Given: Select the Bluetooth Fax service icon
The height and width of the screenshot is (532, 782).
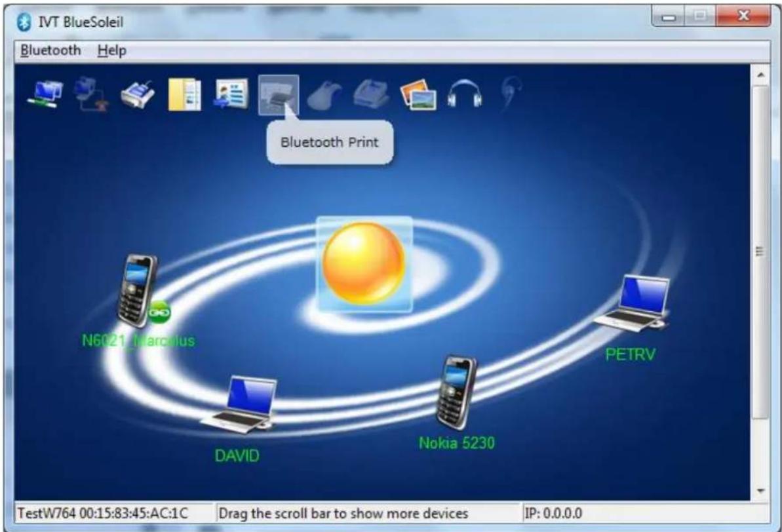Looking at the screenshot, I should pos(372,93).
